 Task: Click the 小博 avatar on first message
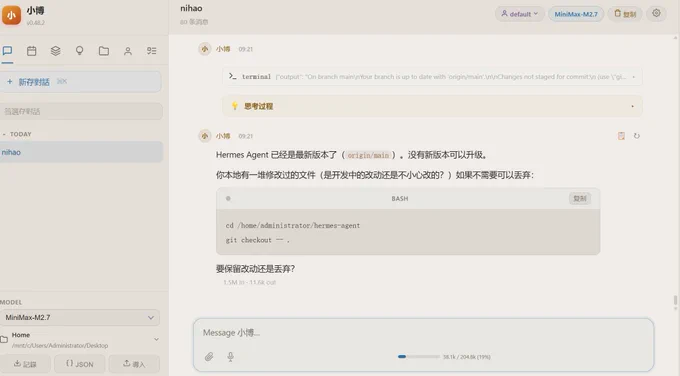point(205,49)
